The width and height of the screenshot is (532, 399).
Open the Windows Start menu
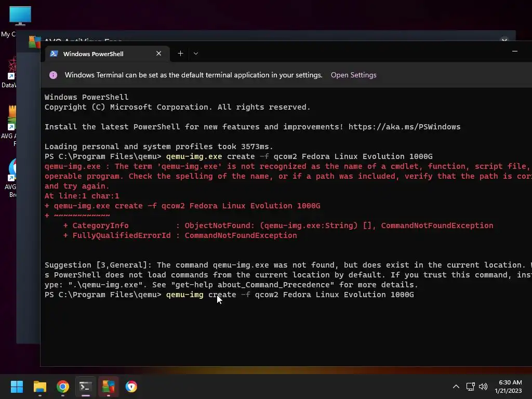point(17,387)
